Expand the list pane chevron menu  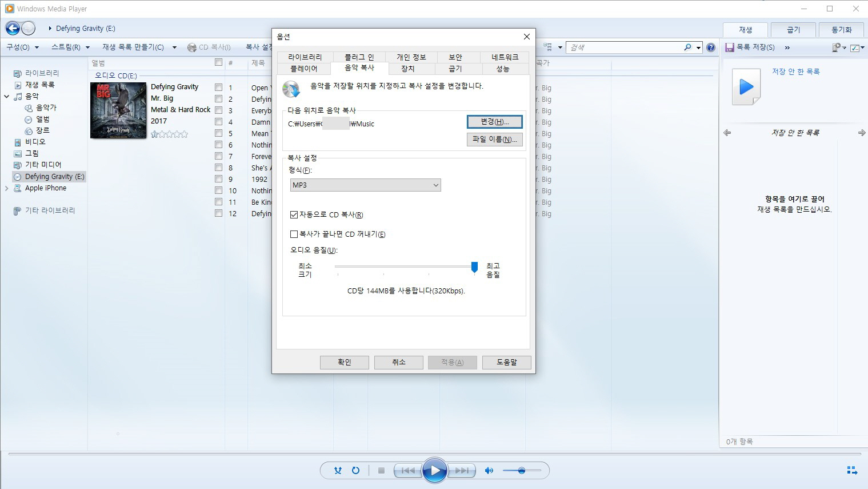pos(787,47)
